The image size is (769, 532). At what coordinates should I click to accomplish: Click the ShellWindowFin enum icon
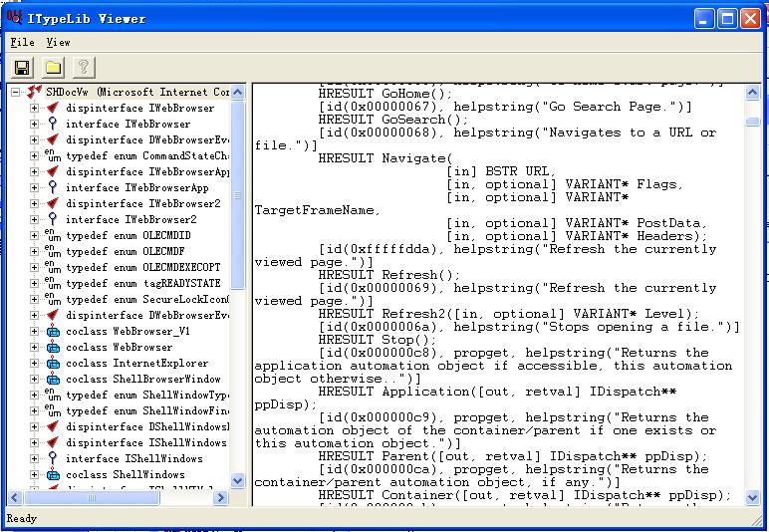tap(53, 410)
